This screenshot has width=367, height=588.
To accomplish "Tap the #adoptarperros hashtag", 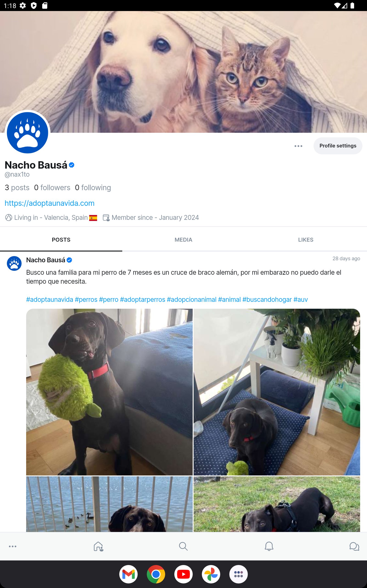I will [142, 300].
